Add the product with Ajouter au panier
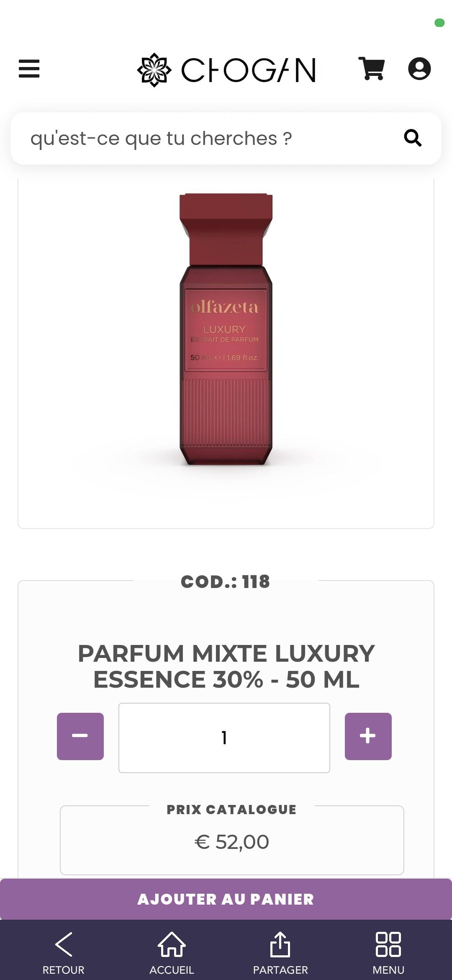Image resolution: width=452 pixels, height=980 pixels. click(226, 899)
